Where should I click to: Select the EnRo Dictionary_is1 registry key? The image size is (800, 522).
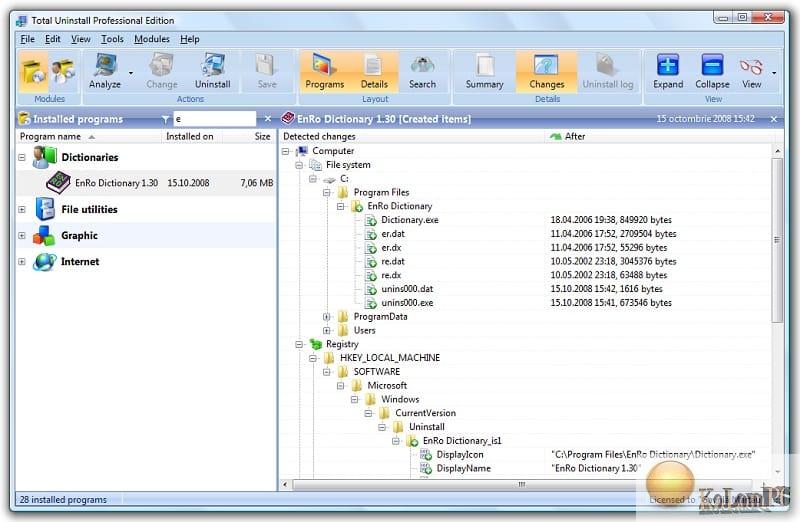(462, 440)
